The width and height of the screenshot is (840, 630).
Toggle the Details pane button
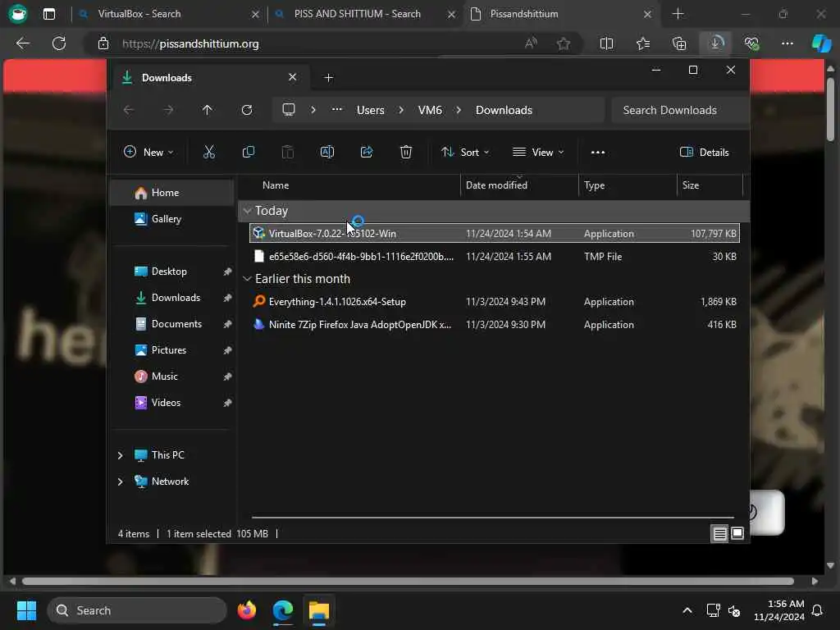click(704, 152)
